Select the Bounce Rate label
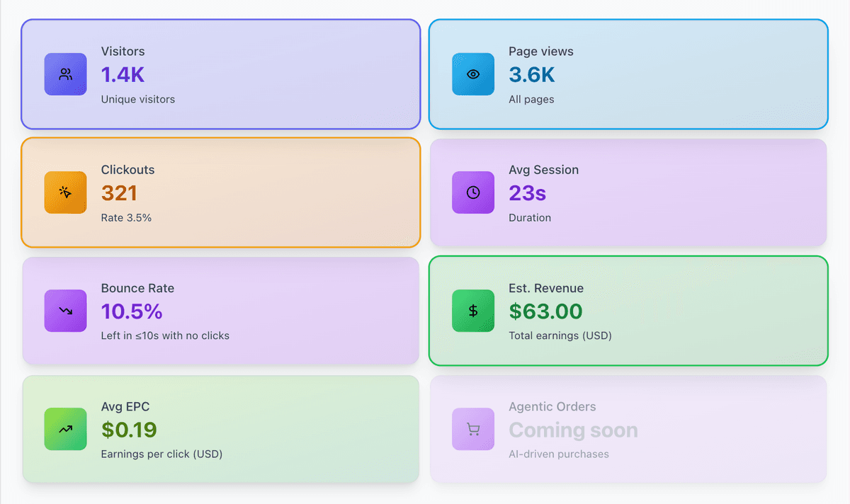This screenshot has width=850, height=504. click(x=137, y=288)
